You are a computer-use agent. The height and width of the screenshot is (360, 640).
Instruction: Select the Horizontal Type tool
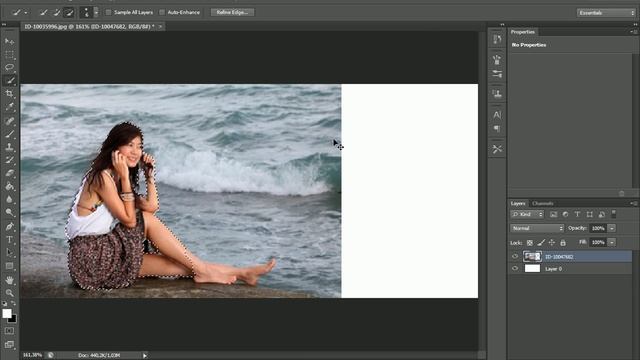click(9, 240)
